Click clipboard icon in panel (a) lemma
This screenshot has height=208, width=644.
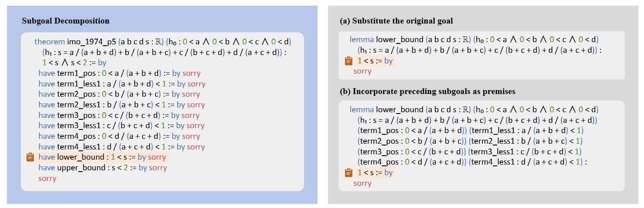(348, 61)
